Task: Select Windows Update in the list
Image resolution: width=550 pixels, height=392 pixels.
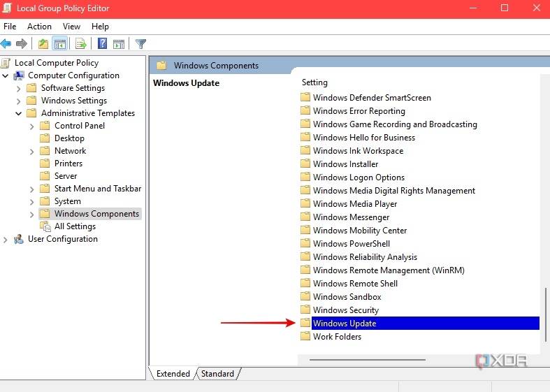Action: click(x=425, y=323)
